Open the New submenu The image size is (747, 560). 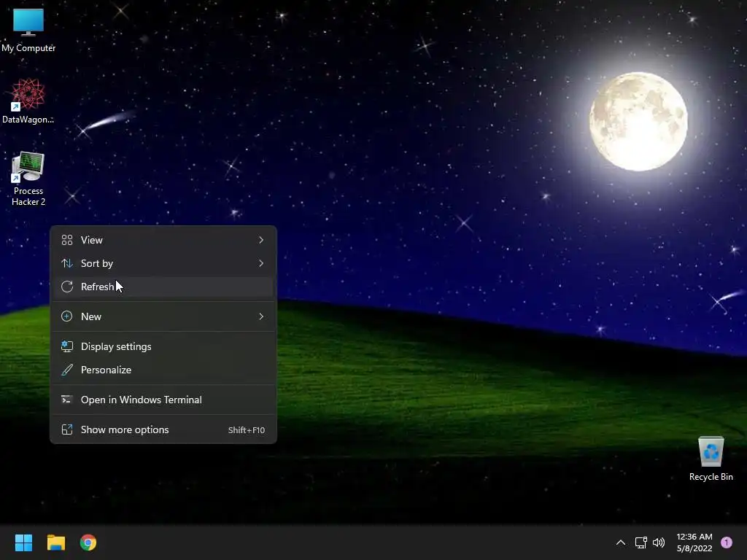pos(163,316)
